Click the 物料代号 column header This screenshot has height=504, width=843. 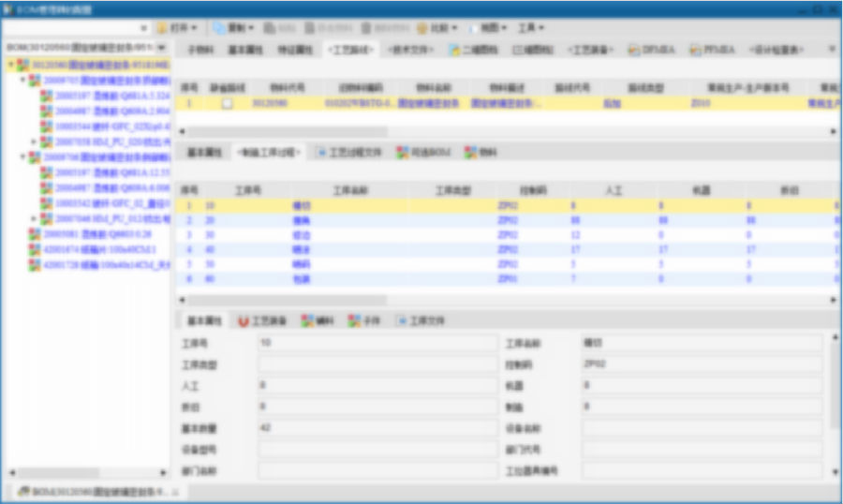coord(288,88)
